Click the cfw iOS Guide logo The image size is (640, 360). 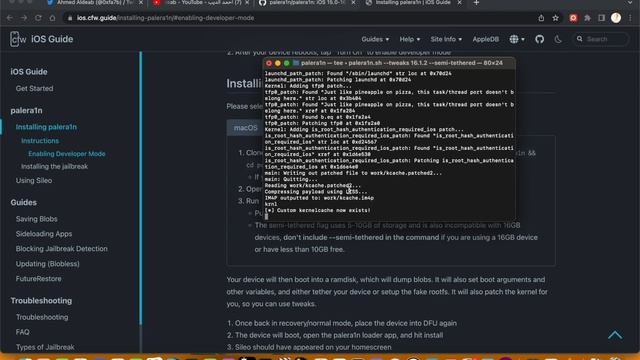41,39
